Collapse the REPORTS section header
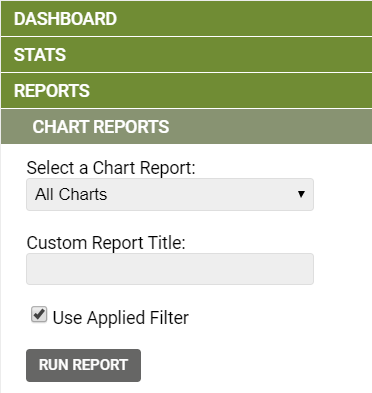 coord(186,91)
